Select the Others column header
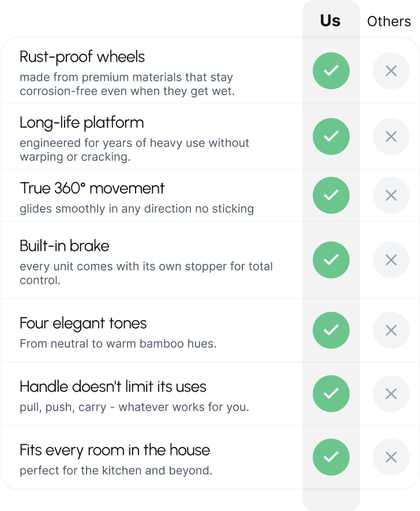This screenshot has height=511, width=420. tap(389, 22)
